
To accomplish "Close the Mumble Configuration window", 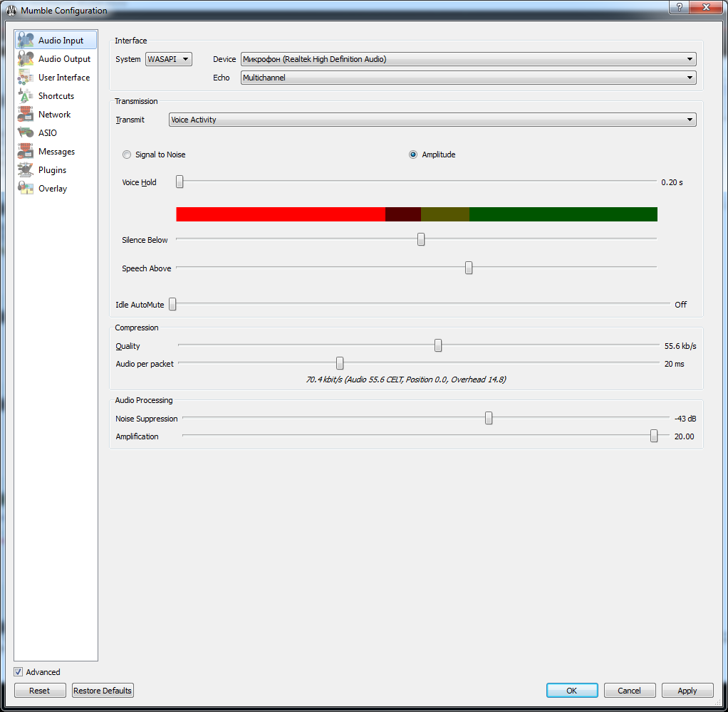I will [x=706, y=7].
